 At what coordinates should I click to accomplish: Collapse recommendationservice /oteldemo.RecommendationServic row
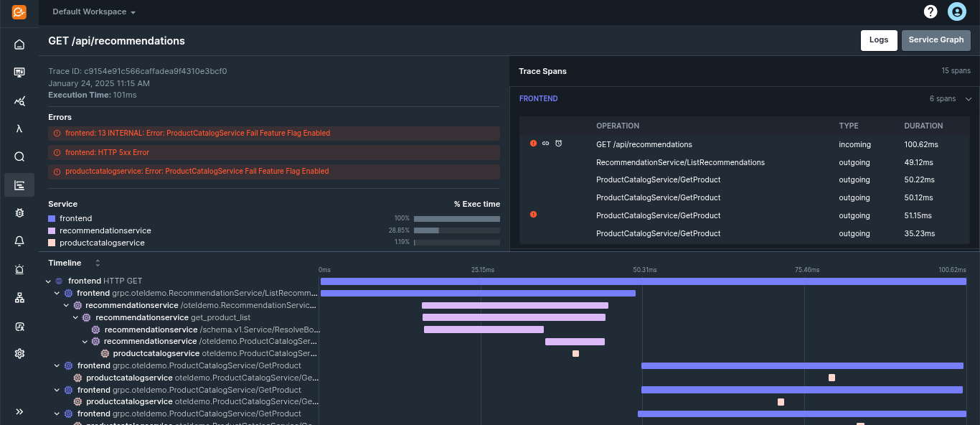coord(67,306)
